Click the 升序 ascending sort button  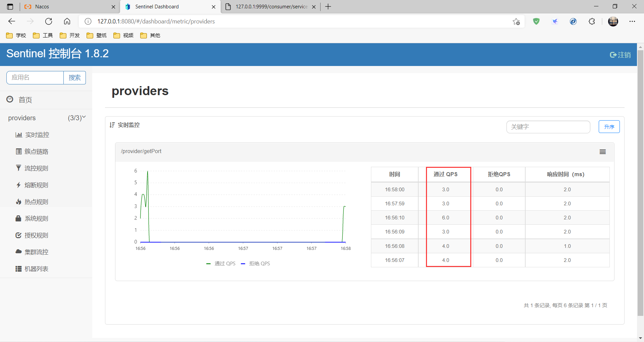tap(609, 127)
